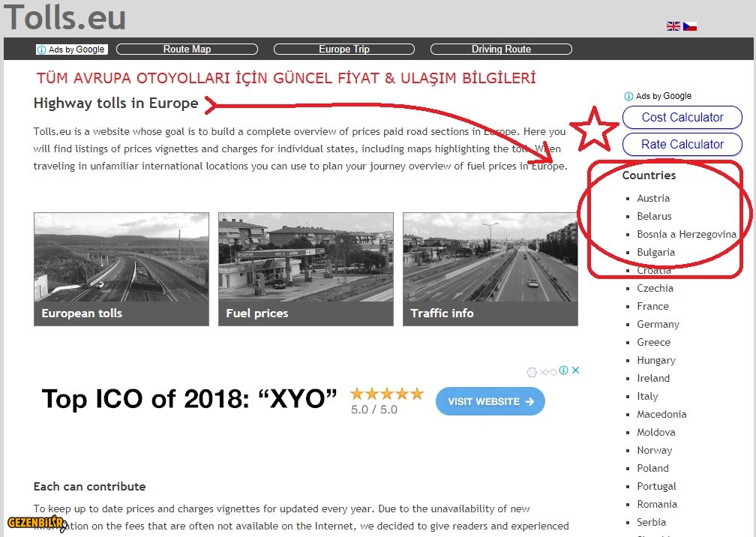Switch language with the UK flag icon
The height and width of the screenshot is (537, 756).
click(673, 26)
